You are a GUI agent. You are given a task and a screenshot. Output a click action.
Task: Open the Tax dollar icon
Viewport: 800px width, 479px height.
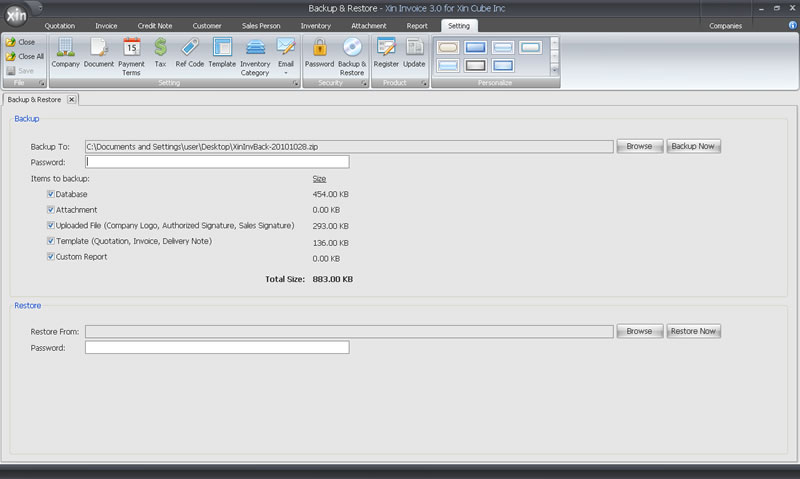click(x=160, y=53)
